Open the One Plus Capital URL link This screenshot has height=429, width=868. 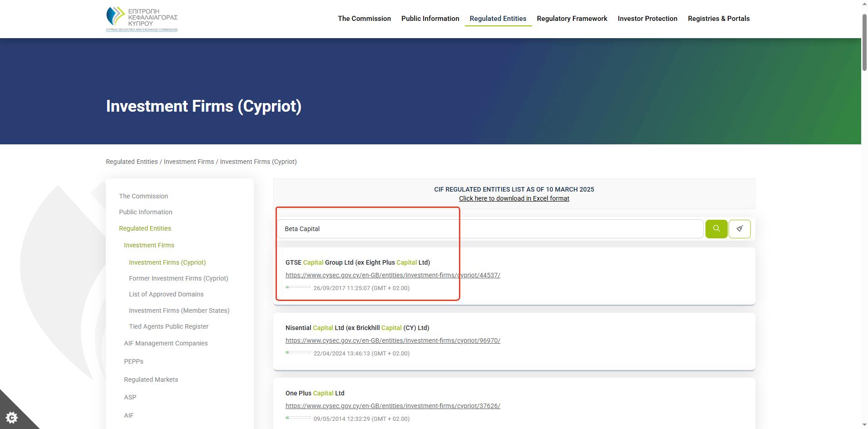click(x=392, y=406)
